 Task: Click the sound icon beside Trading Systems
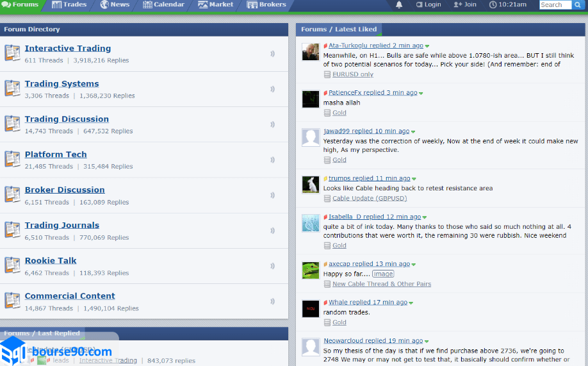(x=272, y=89)
